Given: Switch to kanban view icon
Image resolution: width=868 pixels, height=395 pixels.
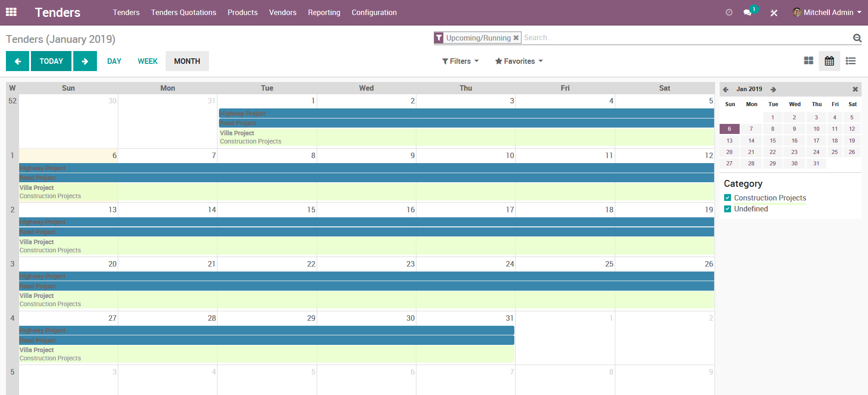Looking at the screenshot, I should [808, 61].
